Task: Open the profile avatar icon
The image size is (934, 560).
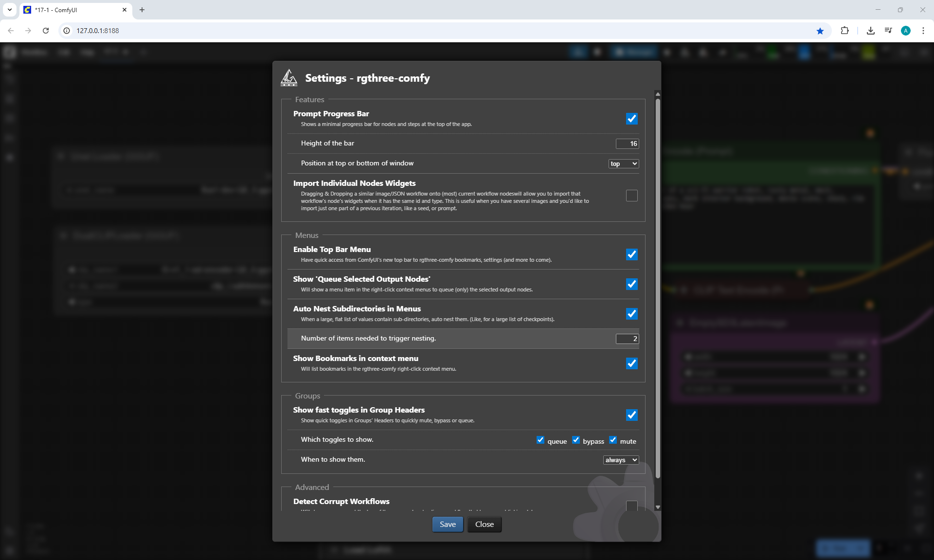Action: (x=906, y=31)
